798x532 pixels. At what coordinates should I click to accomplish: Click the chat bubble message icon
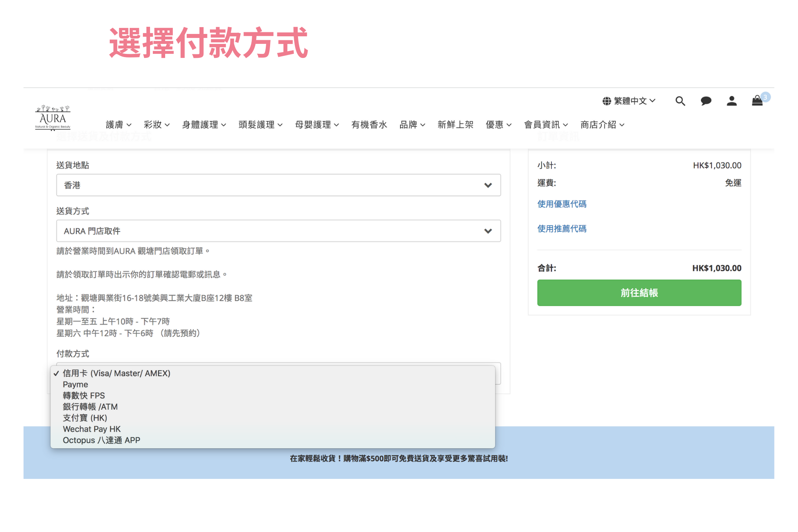705,101
